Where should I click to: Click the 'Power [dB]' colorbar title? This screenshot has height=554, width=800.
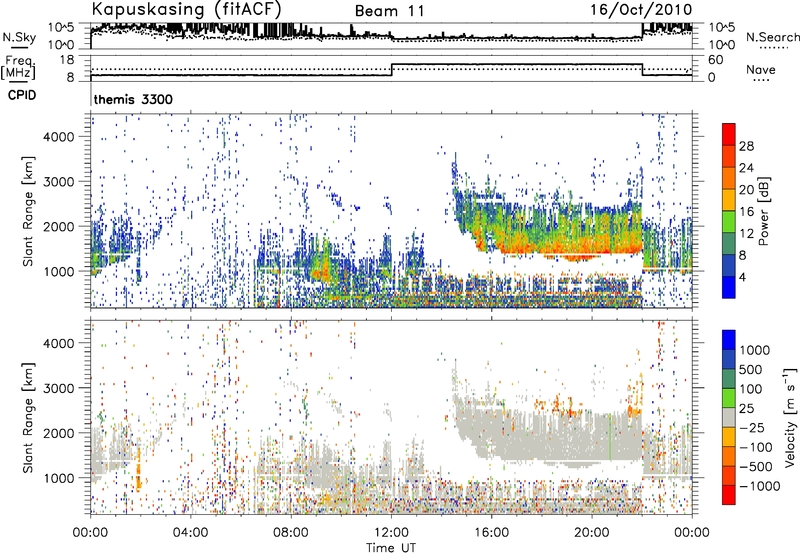(763, 212)
